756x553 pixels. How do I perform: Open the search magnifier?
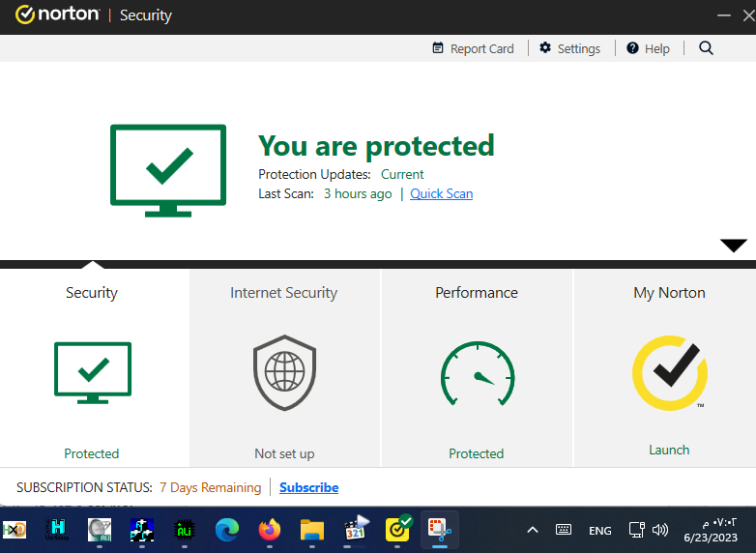[x=706, y=48]
